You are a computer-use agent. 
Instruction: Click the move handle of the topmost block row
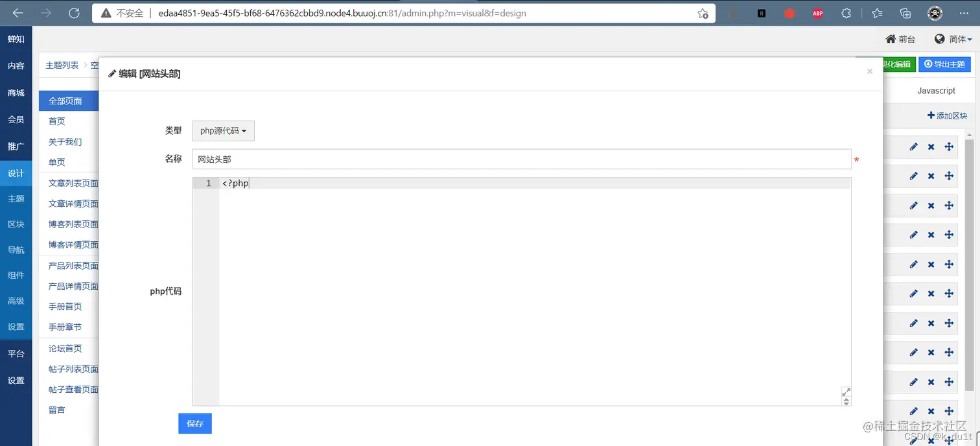(x=949, y=147)
